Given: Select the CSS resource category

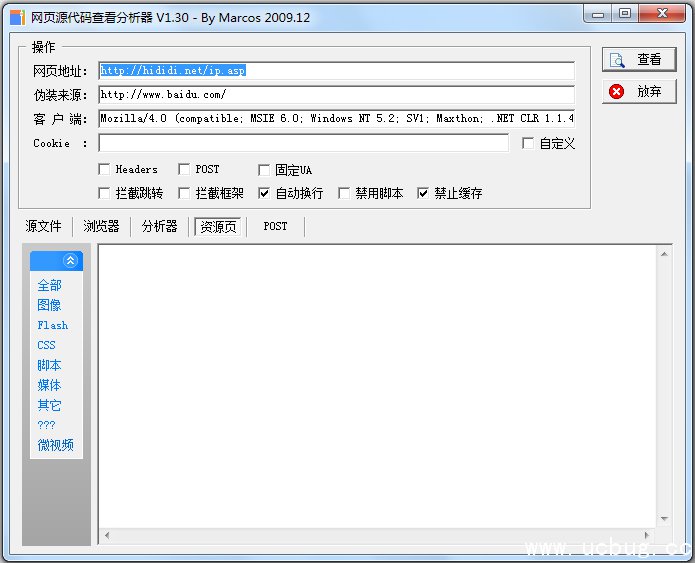Looking at the screenshot, I should [x=46, y=345].
